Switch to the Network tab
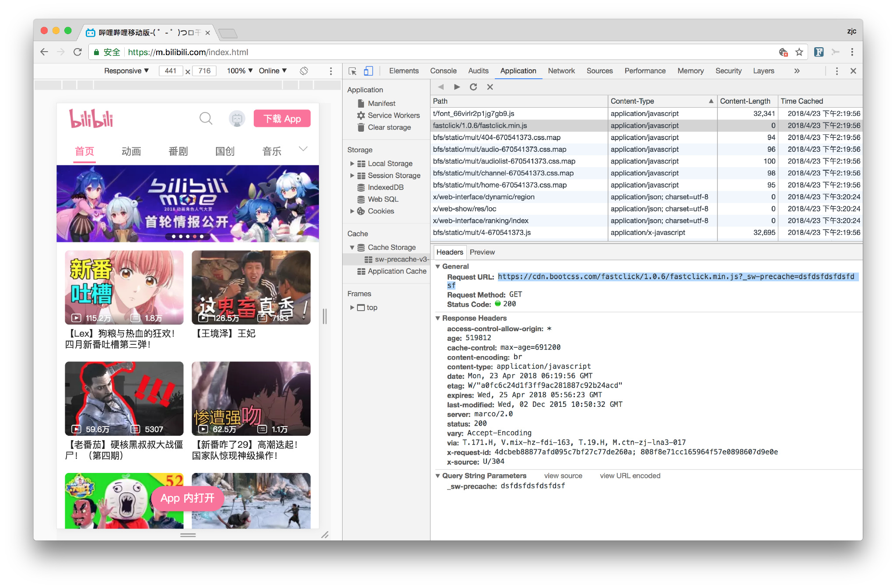 coord(561,71)
